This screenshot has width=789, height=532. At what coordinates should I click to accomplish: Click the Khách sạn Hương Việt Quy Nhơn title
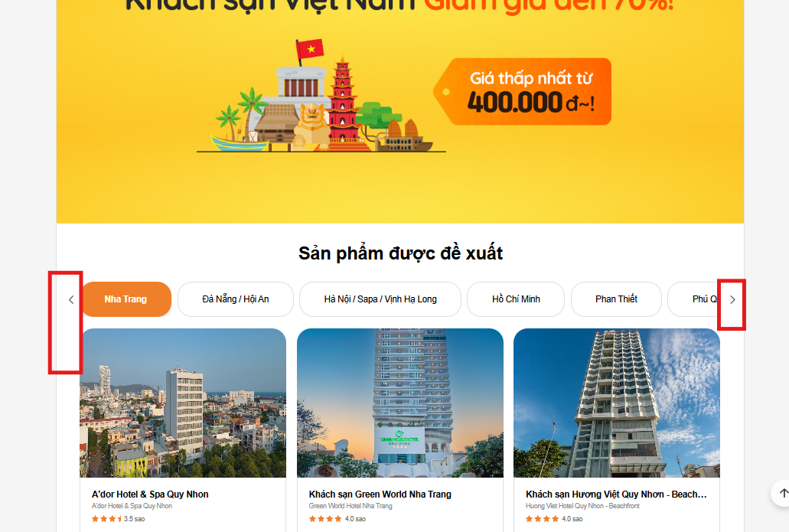click(616, 494)
